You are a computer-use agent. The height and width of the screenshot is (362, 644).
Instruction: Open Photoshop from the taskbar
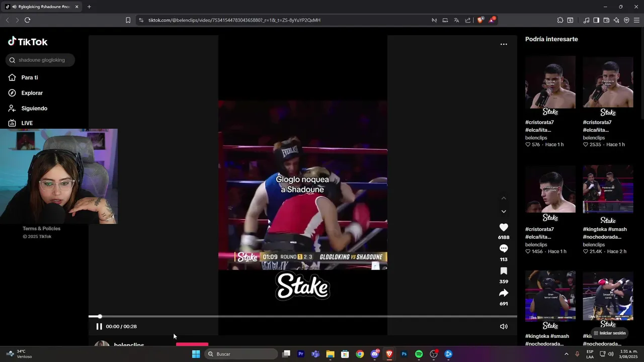coord(404,354)
